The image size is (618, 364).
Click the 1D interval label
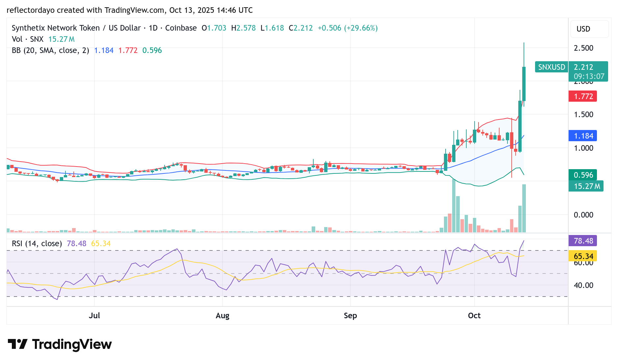coord(153,28)
